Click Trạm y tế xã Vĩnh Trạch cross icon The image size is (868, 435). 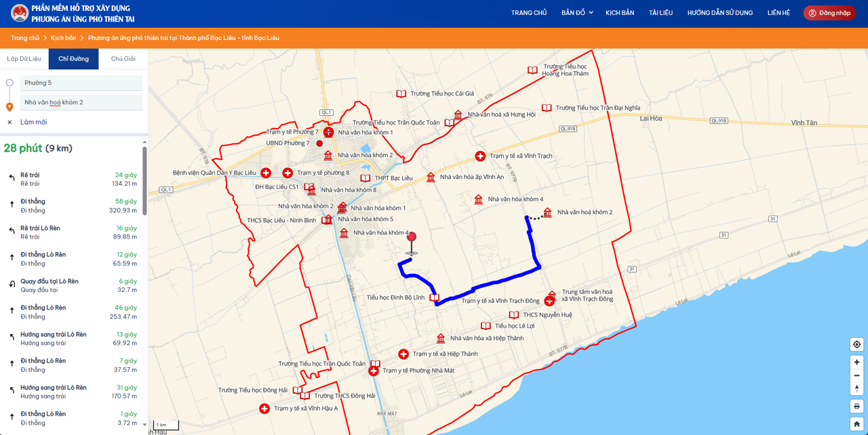(480, 157)
